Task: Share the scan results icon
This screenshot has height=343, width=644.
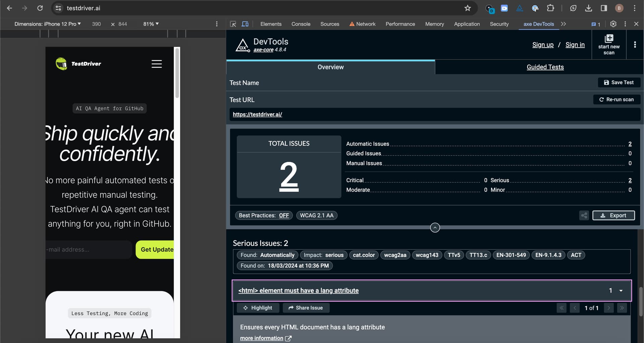Action: (x=584, y=215)
